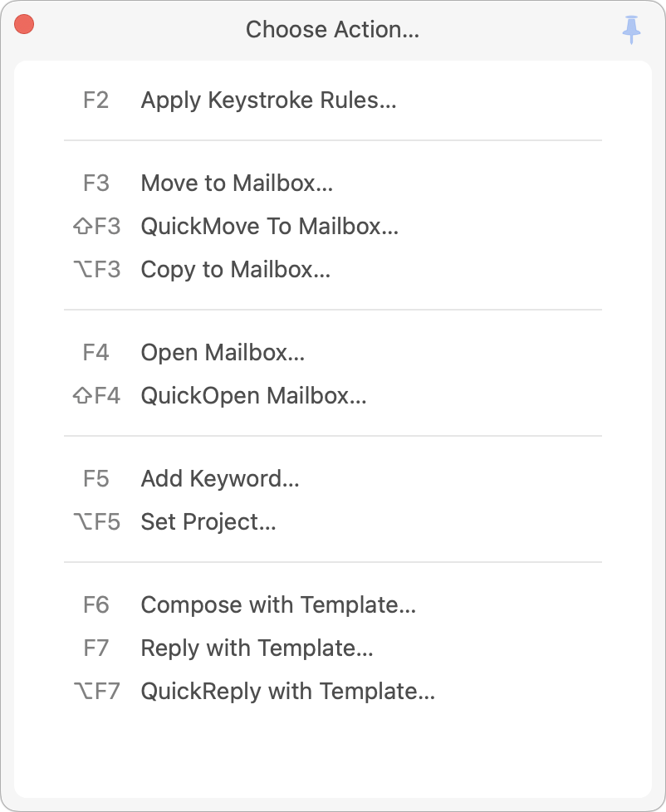666x812 pixels.
Task: Choose QuickOpen Mailbox action
Action: [x=253, y=395]
